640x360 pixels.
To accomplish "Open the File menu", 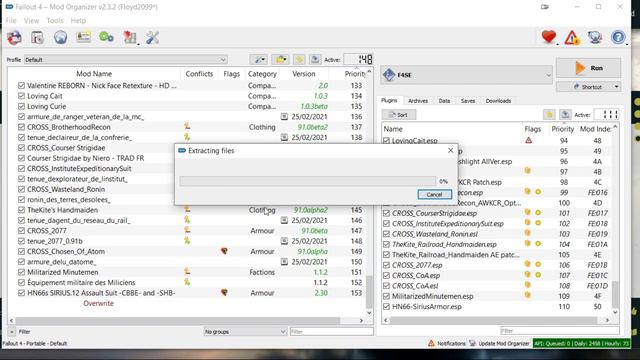I will click(x=11, y=20).
